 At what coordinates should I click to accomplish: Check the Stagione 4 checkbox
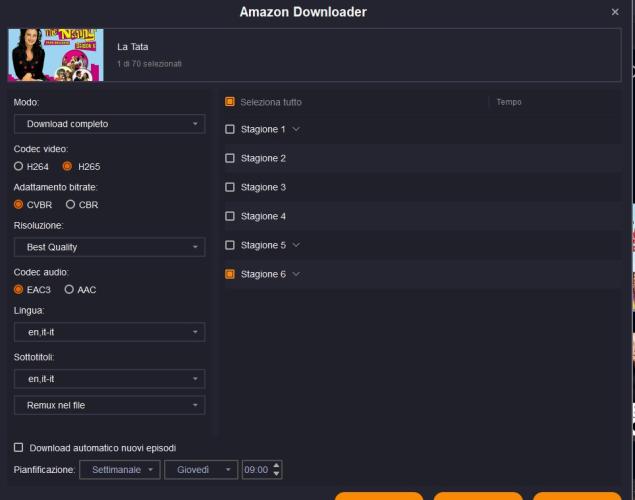(230, 216)
